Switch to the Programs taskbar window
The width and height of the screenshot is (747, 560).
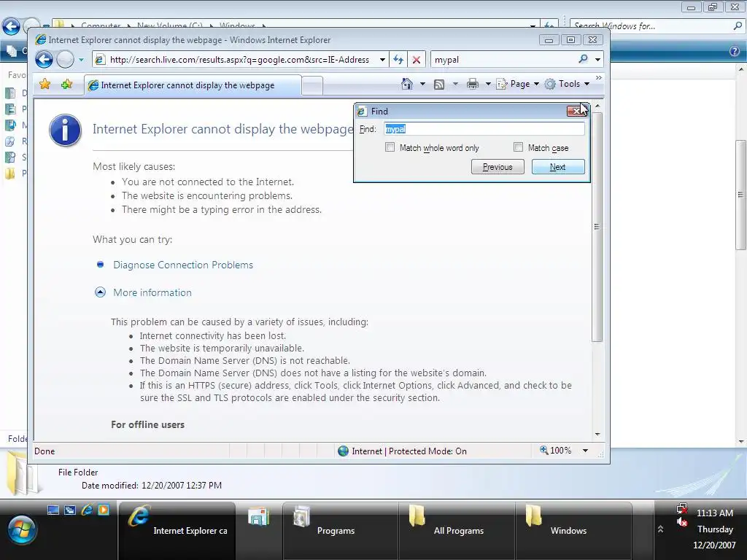(340, 529)
